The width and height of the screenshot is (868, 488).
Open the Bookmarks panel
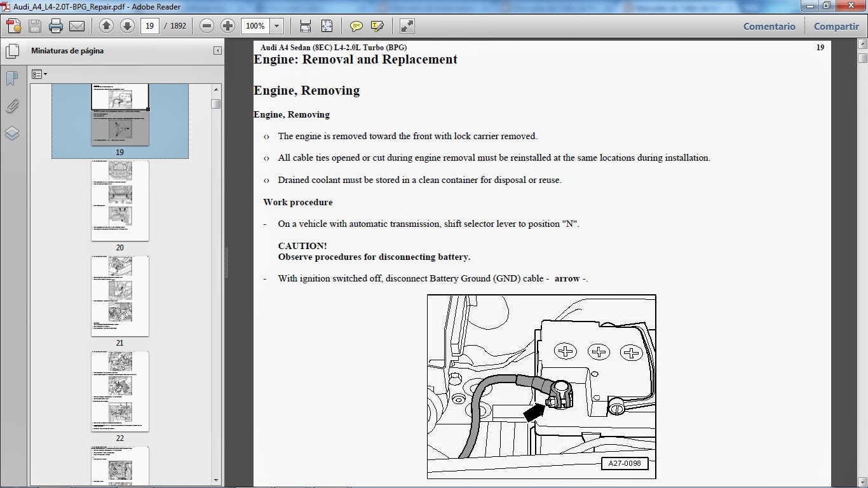pos(12,78)
